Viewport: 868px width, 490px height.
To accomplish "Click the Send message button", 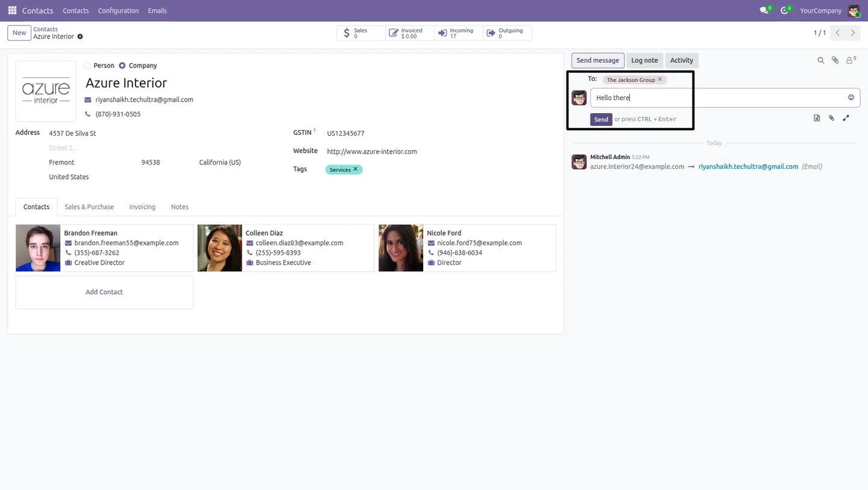I will (x=597, y=60).
